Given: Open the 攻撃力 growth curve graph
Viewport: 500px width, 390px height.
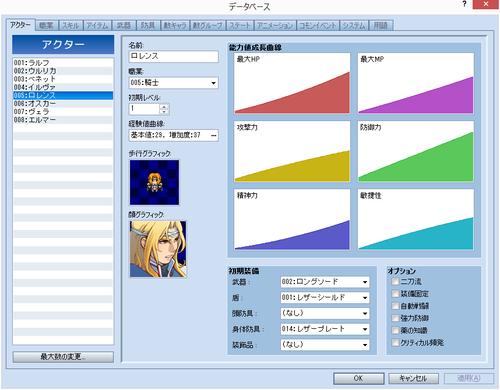Looking at the screenshot, I should coord(292,151).
